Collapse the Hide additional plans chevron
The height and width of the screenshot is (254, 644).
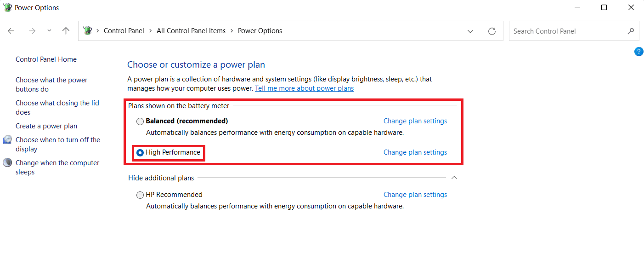pos(454,178)
